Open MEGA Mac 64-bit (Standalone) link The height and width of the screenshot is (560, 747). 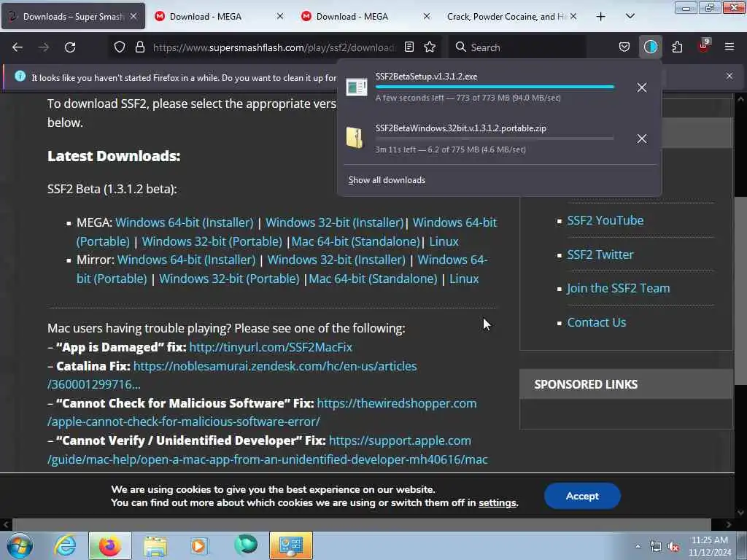355,241
